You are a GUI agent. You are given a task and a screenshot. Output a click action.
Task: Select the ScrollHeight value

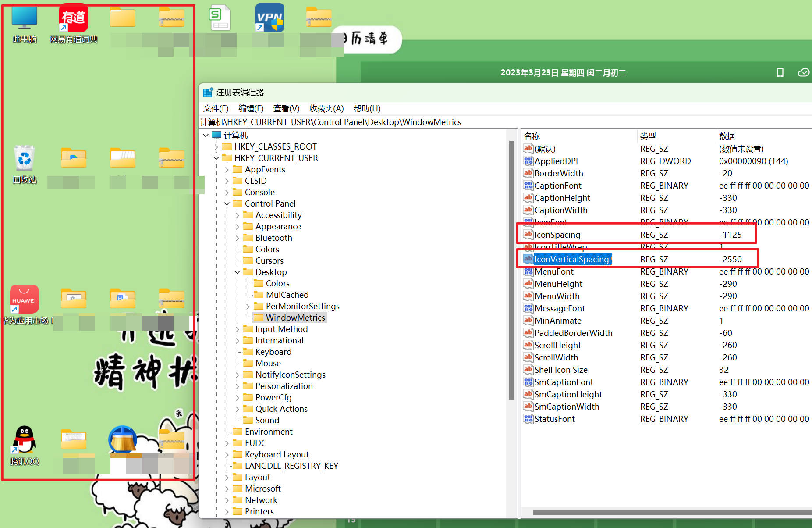point(558,345)
